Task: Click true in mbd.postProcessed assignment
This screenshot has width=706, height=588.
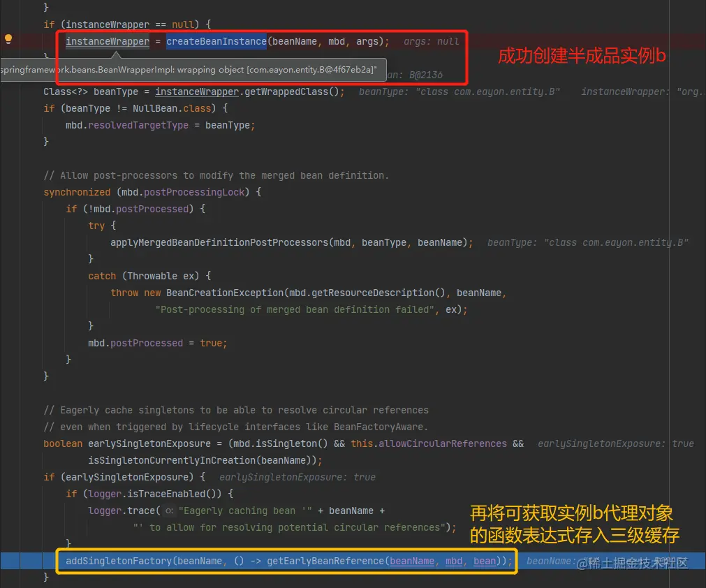Action: click(211, 343)
